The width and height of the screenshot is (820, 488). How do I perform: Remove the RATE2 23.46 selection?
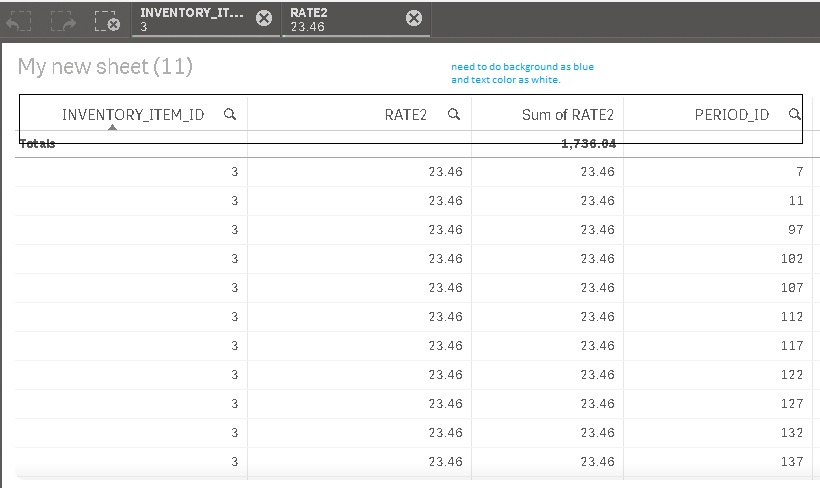pyautogui.click(x=414, y=18)
